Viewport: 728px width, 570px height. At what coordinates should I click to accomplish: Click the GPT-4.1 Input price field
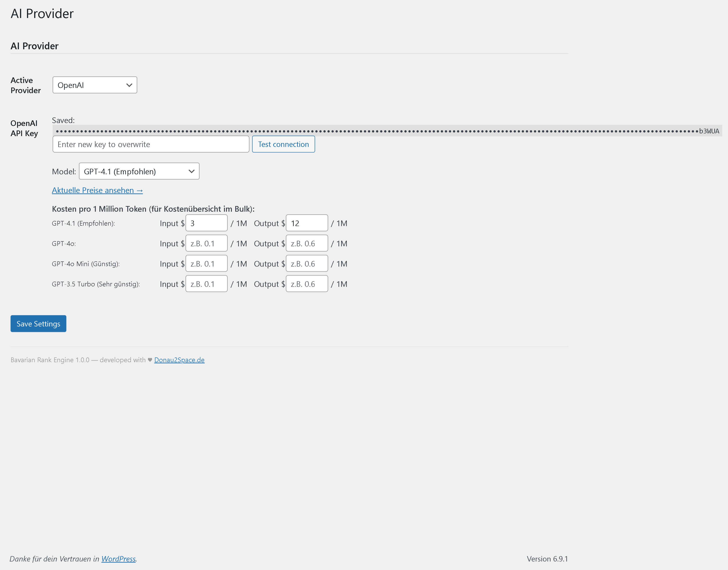click(206, 223)
